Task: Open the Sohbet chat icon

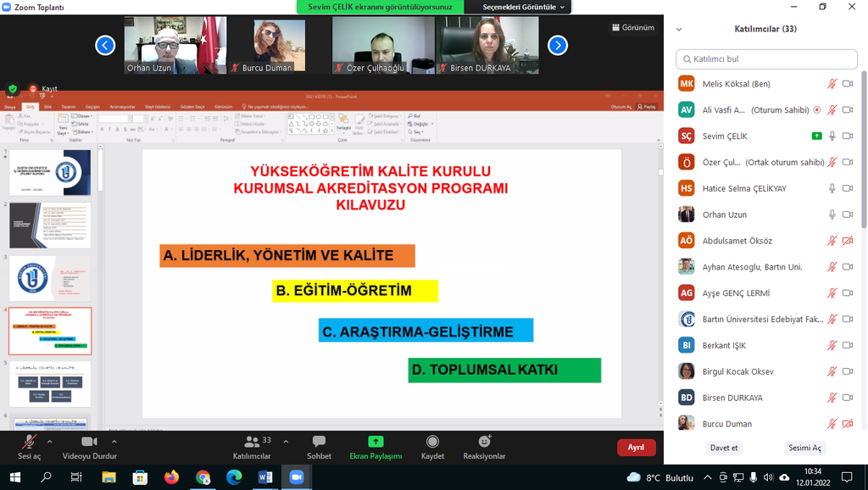Action: pos(319,443)
